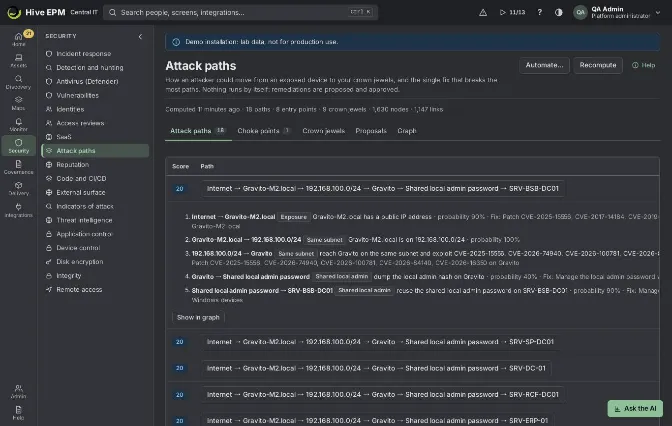Switch to the Crown jewels tab
This screenshot has height=426, width=672.
coord(324,131)
